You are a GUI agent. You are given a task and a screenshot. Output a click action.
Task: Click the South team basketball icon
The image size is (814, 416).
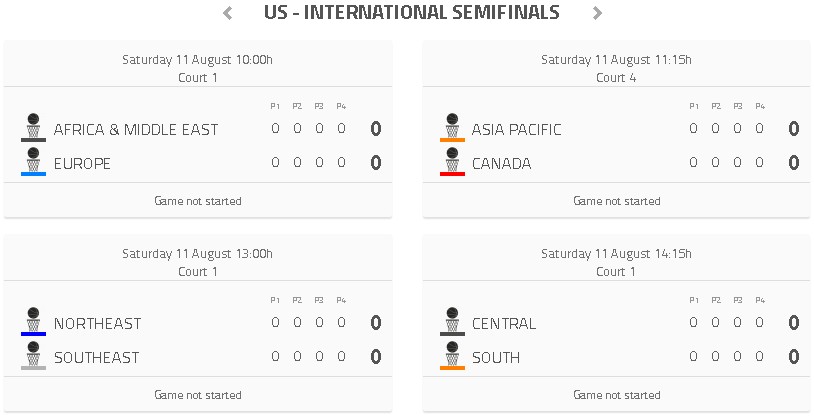[x=452, y=356]
